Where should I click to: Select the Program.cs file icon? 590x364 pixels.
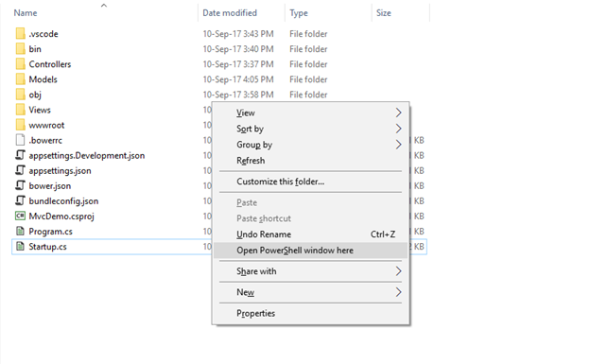[20, 231]
